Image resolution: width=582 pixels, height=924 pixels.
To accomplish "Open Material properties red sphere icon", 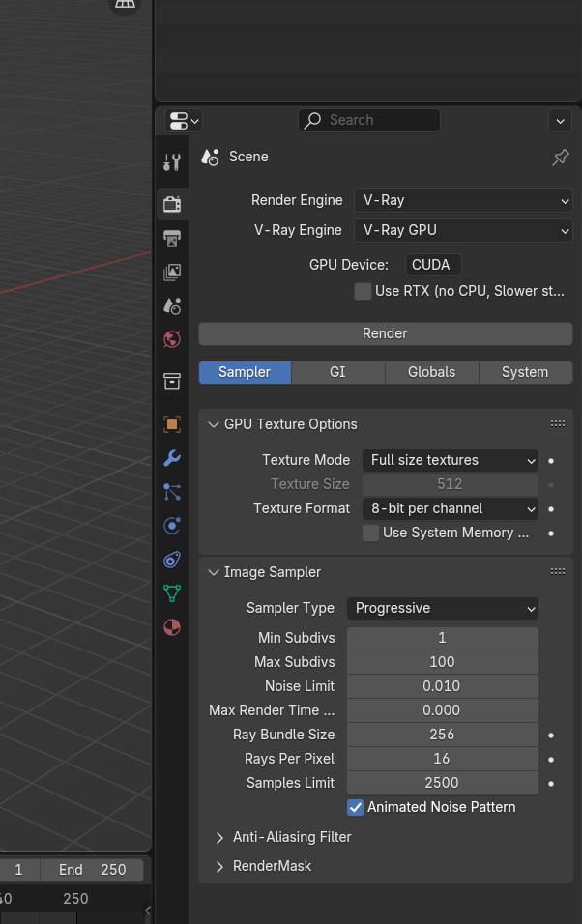I will point(172,627).
